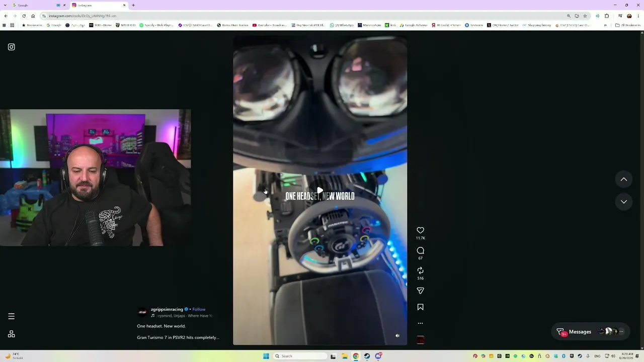Go to the next reel with down chevron

(624, 202)
